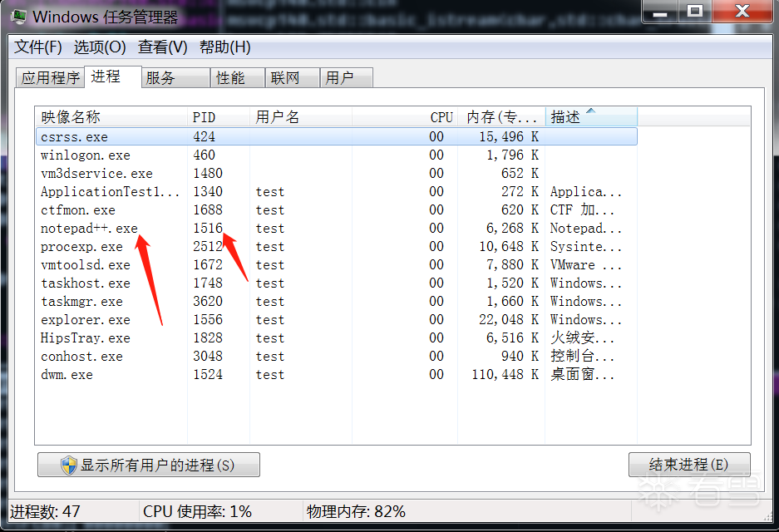
Task: Sort by PID column header
Action: click(x=219, y=117)
